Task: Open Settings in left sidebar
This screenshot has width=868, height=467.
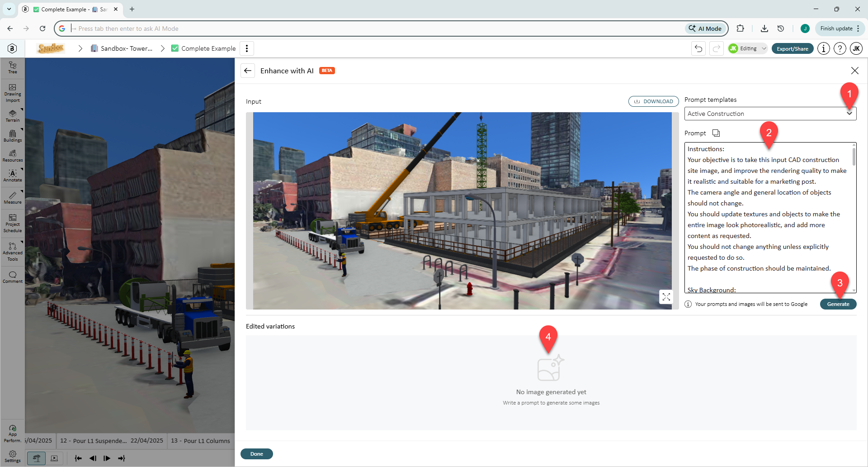Action: coord(13,456)
